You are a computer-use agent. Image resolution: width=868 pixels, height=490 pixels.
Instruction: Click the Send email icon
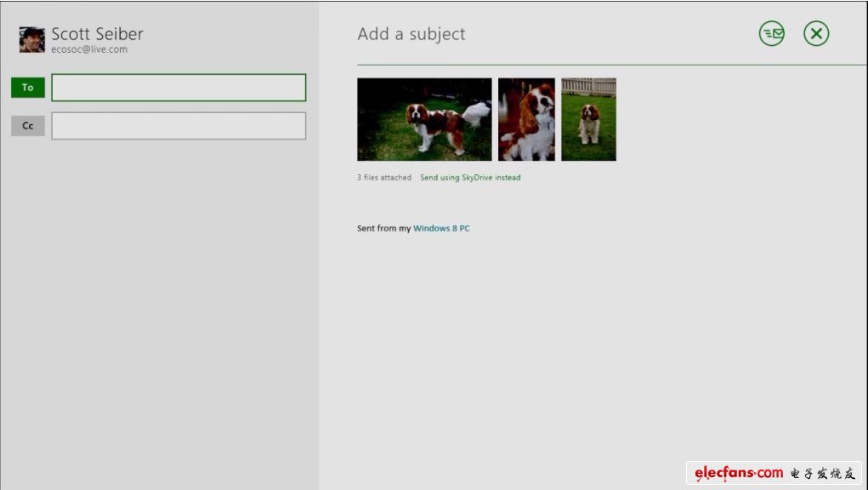point(771,34)
